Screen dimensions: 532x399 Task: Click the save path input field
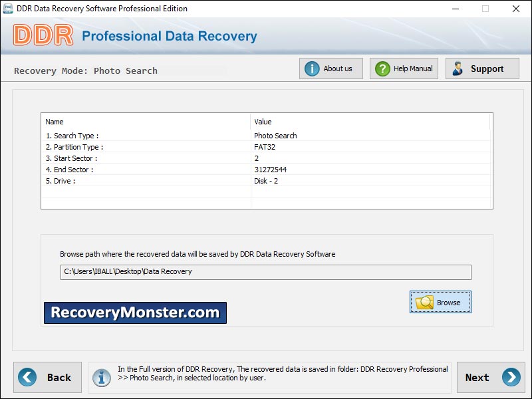[265, 272]
